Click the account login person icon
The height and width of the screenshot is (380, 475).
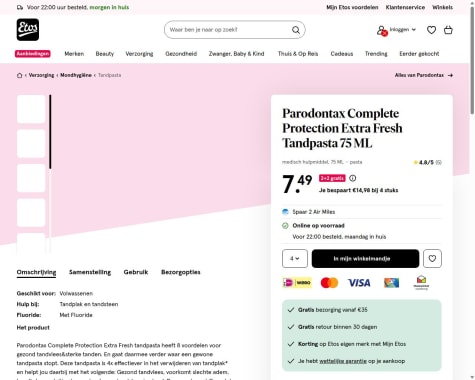tap(381, 30)
